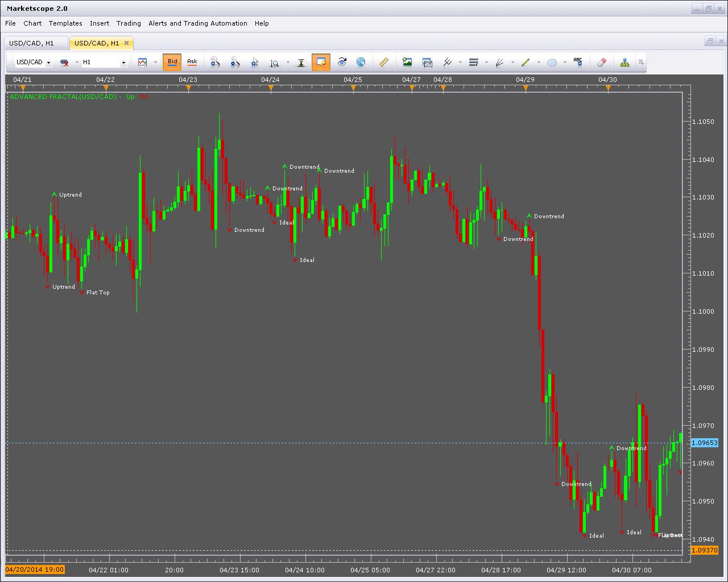
Task: Expand the Fibonacci tool dropdown arrow
Action: 486,63
